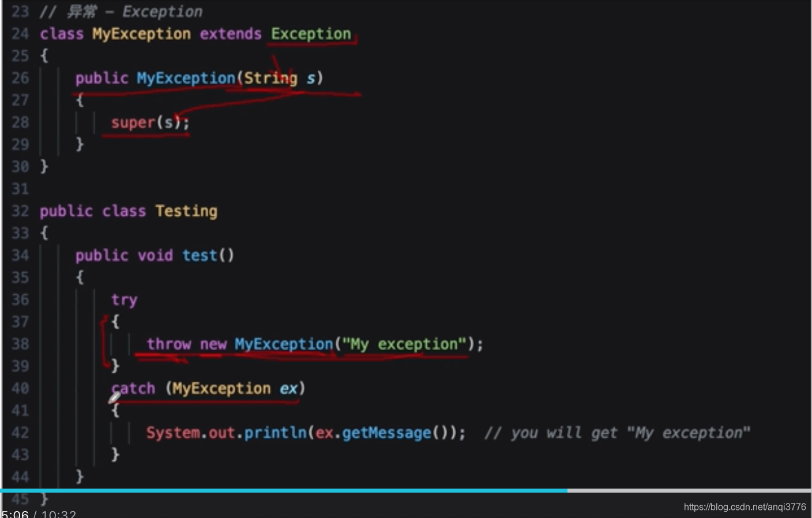Viewport: 812px width, 518px height.
Task: Click the comment on line 23 ending in Exception
Action: (x=121, y=12)
